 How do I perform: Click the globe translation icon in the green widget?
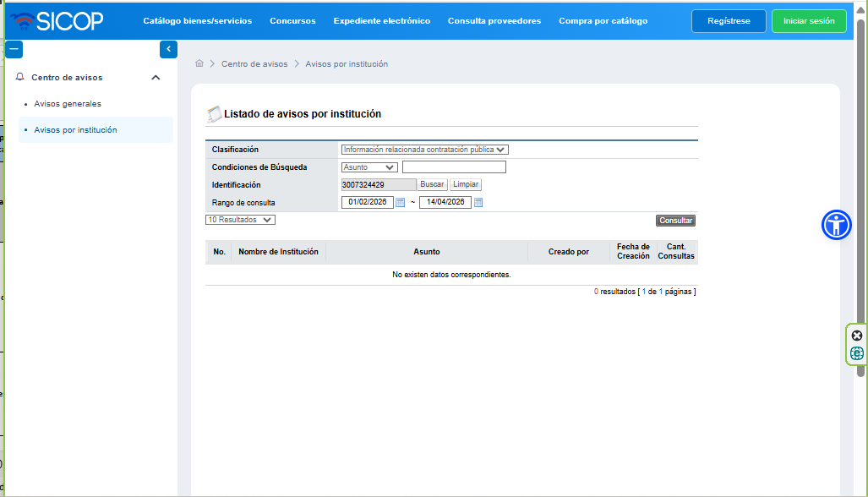tap(856, 353)
